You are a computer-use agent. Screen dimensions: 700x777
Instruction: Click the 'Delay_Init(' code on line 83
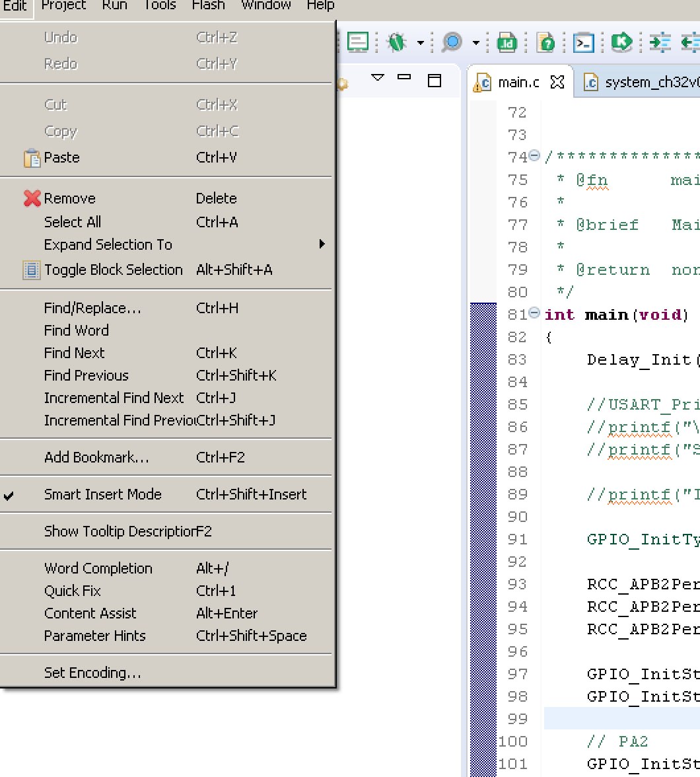tap(643, 360)
